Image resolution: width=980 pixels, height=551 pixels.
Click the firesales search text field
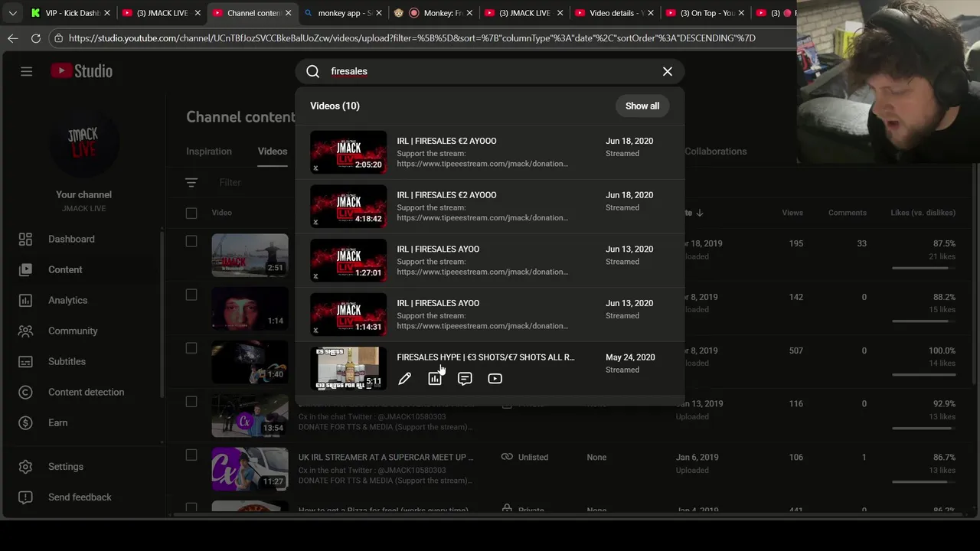pyautogui.click(x=490, y=71)
